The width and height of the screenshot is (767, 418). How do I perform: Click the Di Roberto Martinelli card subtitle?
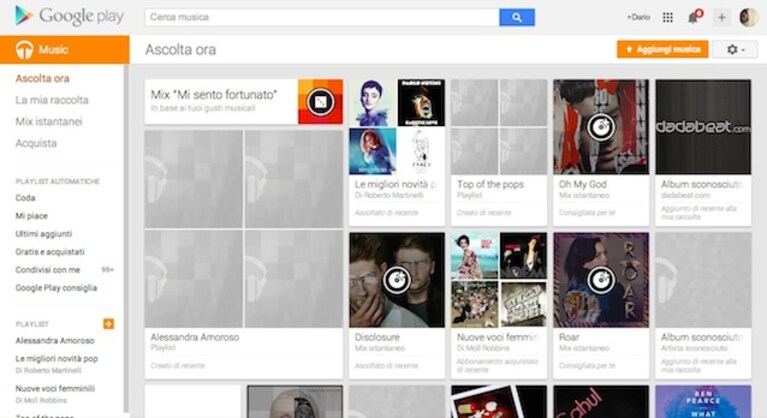pyautogui.click(x=389, y=196)
